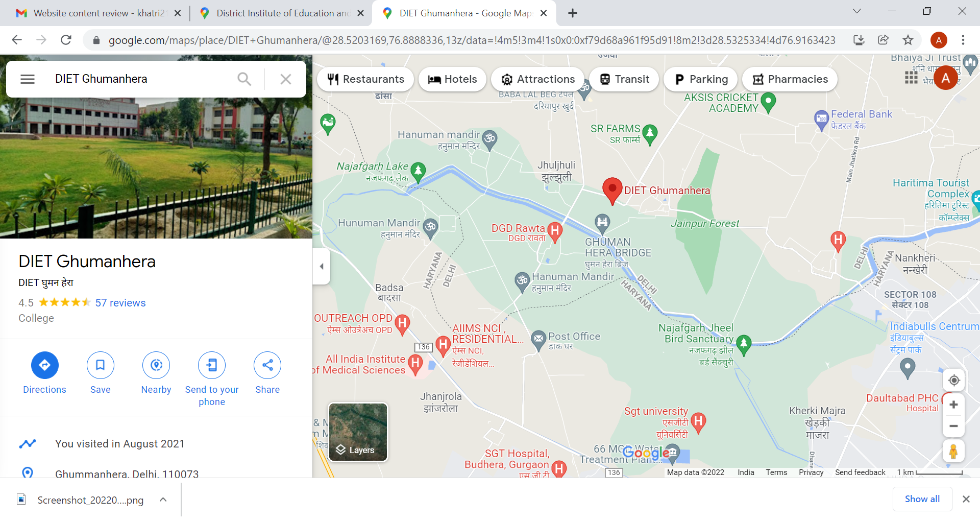This screenshot has height=521, width=980.
Task: Click the browser address bar URL
Action: pos(472,40)
